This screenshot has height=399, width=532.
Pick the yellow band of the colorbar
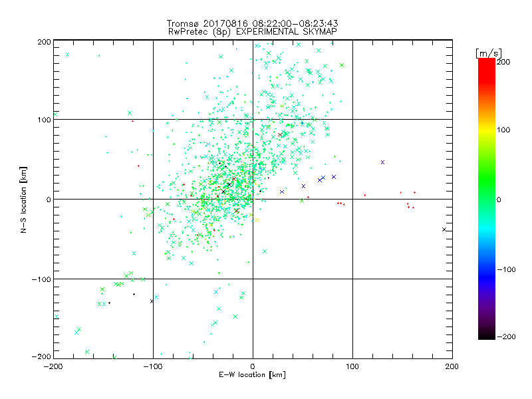point(487,131)
